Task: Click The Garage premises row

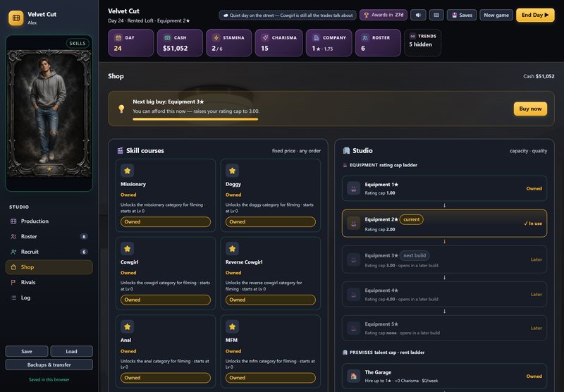Action: (444, 376)
